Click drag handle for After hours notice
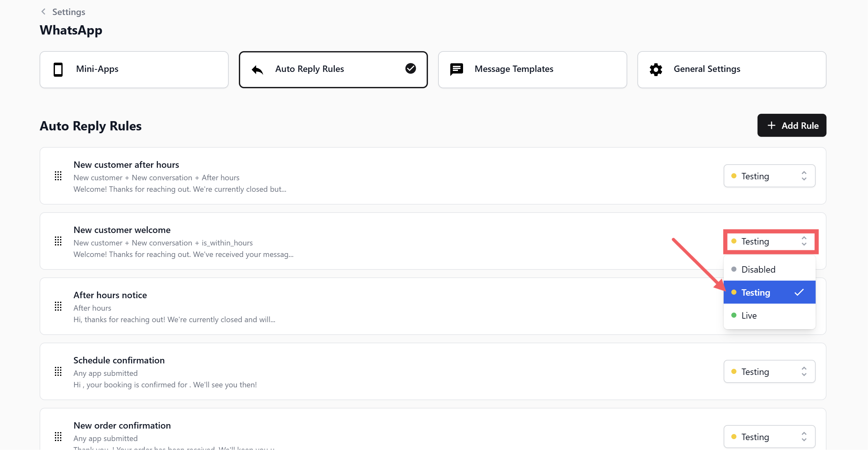 58,306
